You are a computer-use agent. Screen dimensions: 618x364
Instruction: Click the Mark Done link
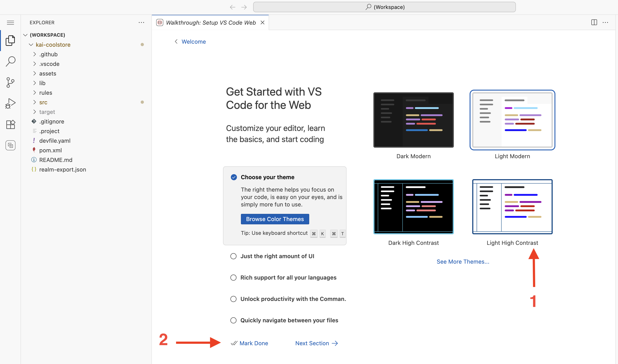pos(254,343)
